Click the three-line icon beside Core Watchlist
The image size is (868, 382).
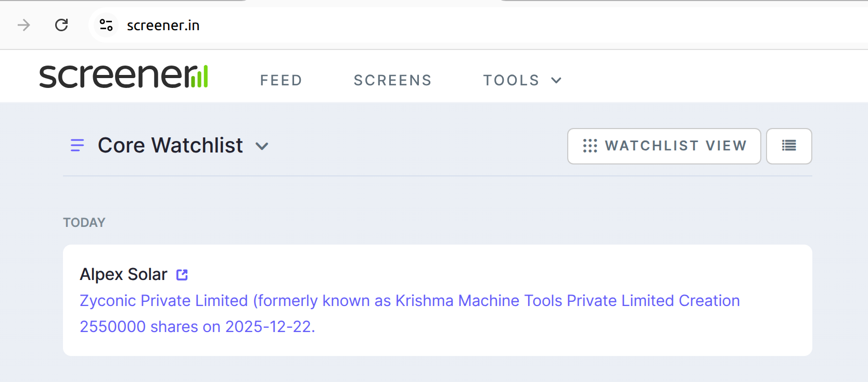(77, 146)
